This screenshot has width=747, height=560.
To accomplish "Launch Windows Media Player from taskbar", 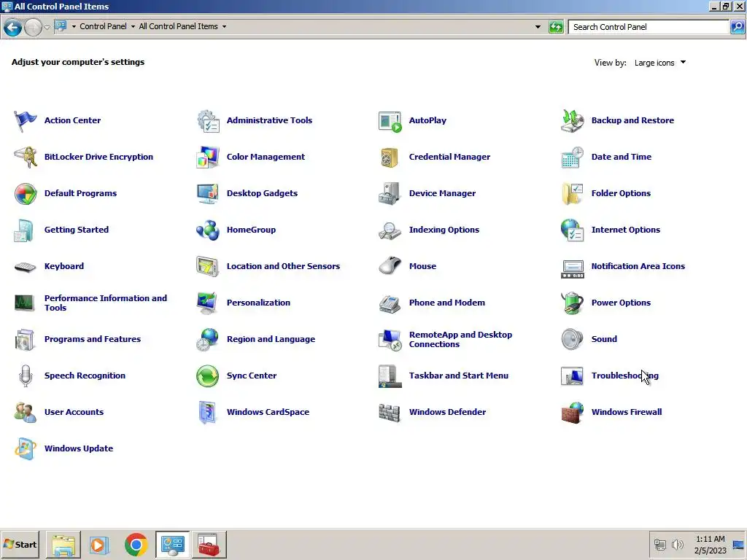I will [x=99, y=544].
